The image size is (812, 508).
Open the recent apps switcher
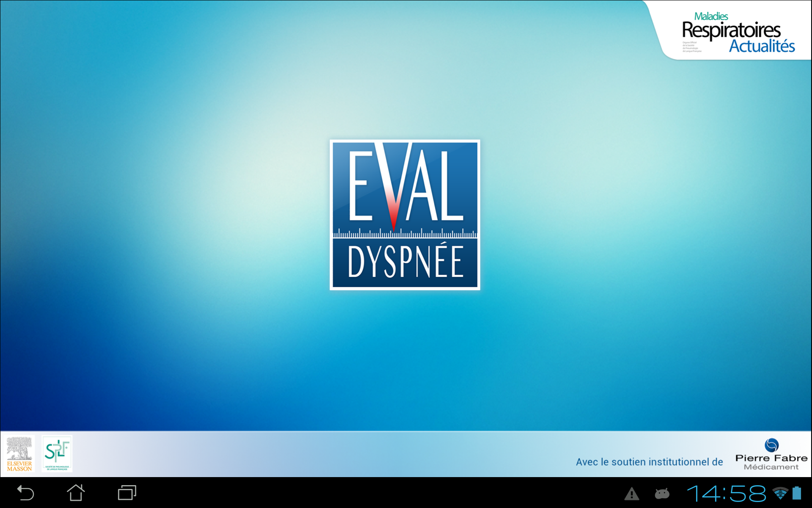pos(127,493)
